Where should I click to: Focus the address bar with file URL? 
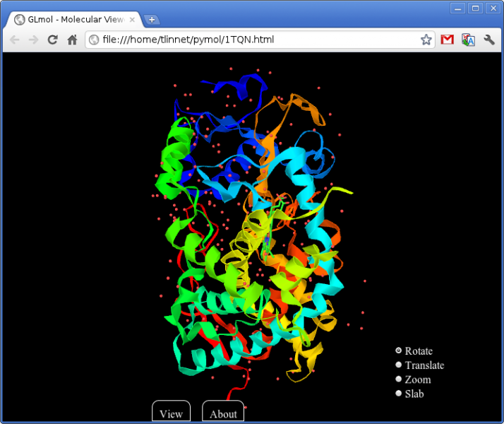tap(254, 40)
